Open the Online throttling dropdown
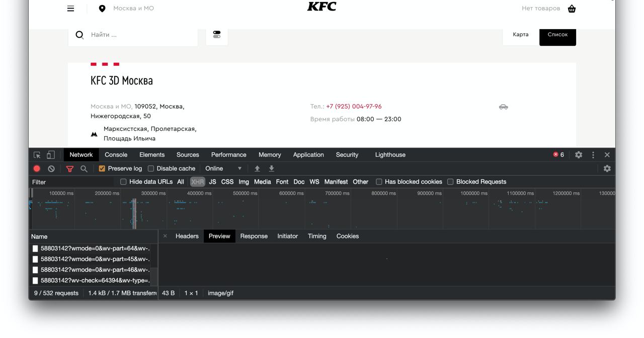 pos(223,168)
